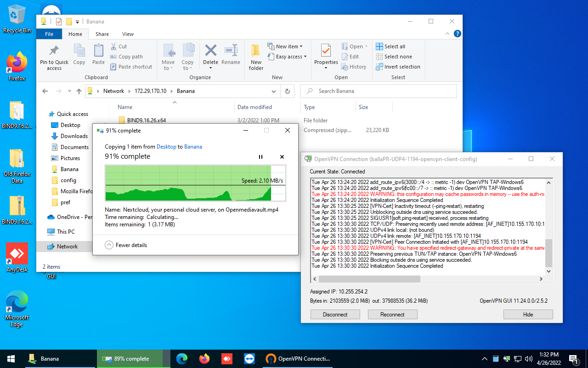Click the Desktop link in copy dialog
The width and height of the screenshot is (588, 368).
[x=166, y=147]
